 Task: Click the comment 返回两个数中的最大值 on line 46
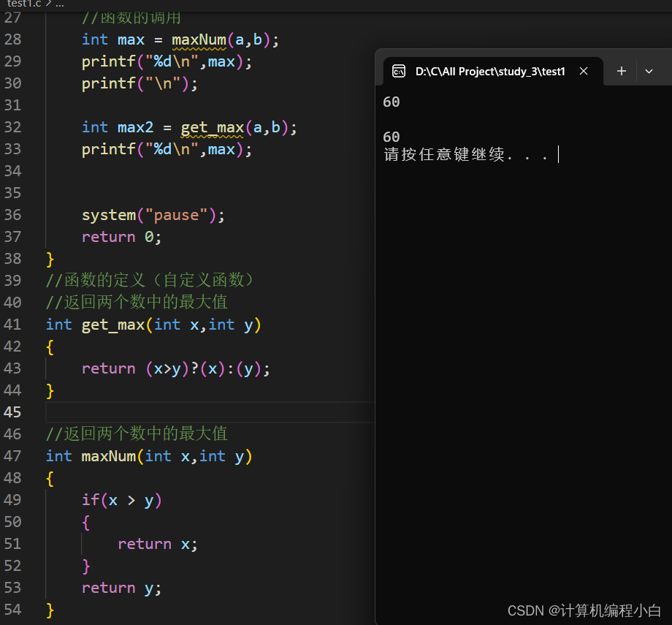pos(135,433)
